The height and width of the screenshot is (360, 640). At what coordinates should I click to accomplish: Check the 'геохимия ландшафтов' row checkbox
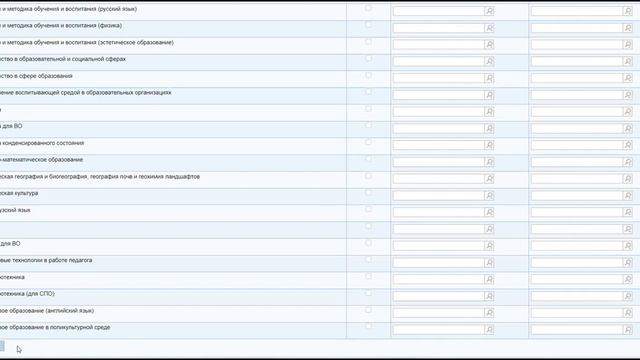tap(368, 176)
